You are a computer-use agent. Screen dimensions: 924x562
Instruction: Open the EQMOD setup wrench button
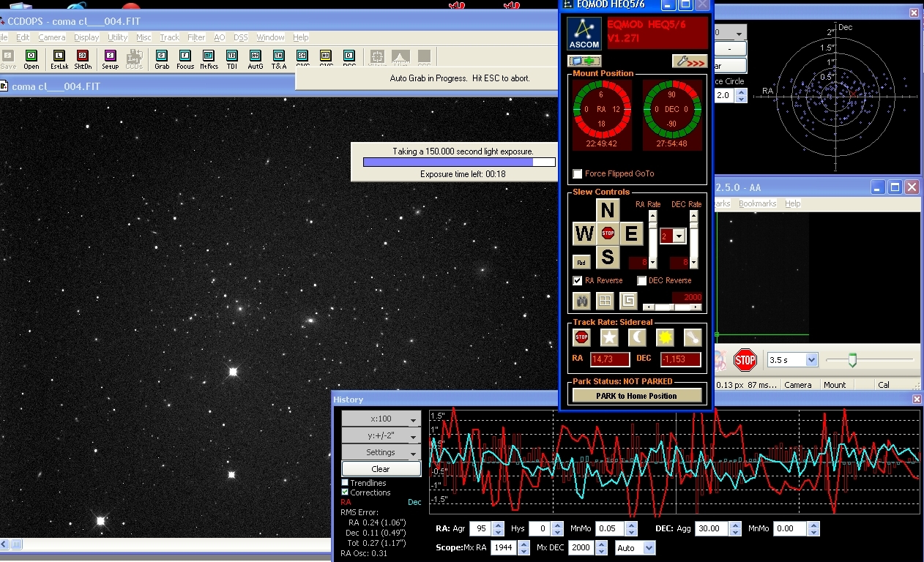pyautogui.click(x=690, y=61)
